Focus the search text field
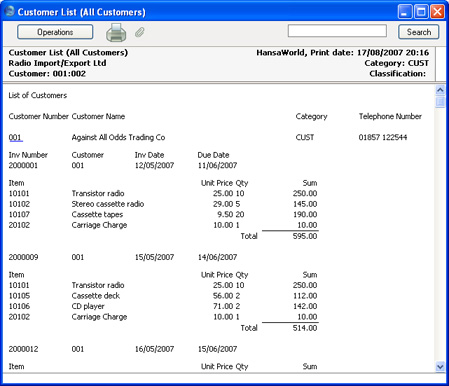Viewport: 449px width, 386px height. 337,31
